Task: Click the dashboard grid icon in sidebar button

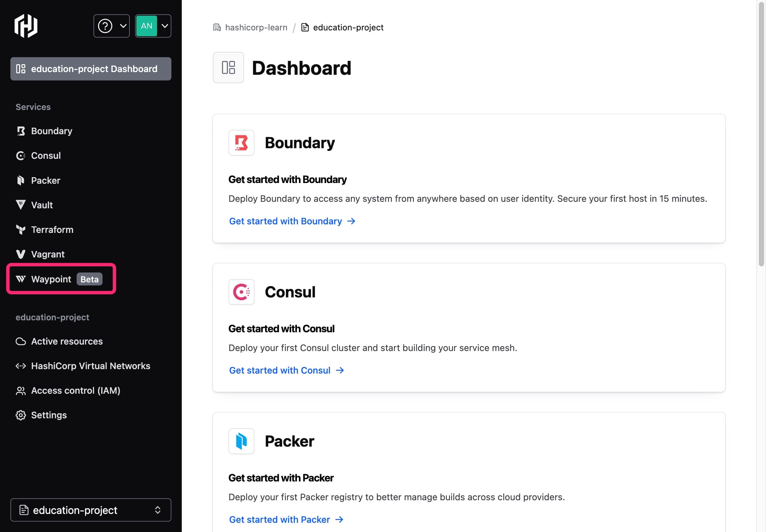Action: point(21,69)
